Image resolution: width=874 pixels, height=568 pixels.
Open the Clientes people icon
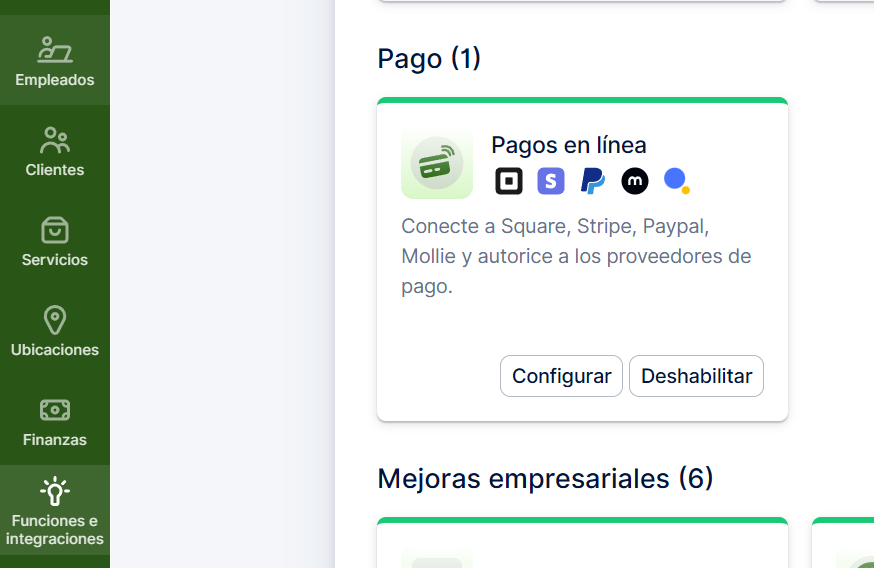55,140
